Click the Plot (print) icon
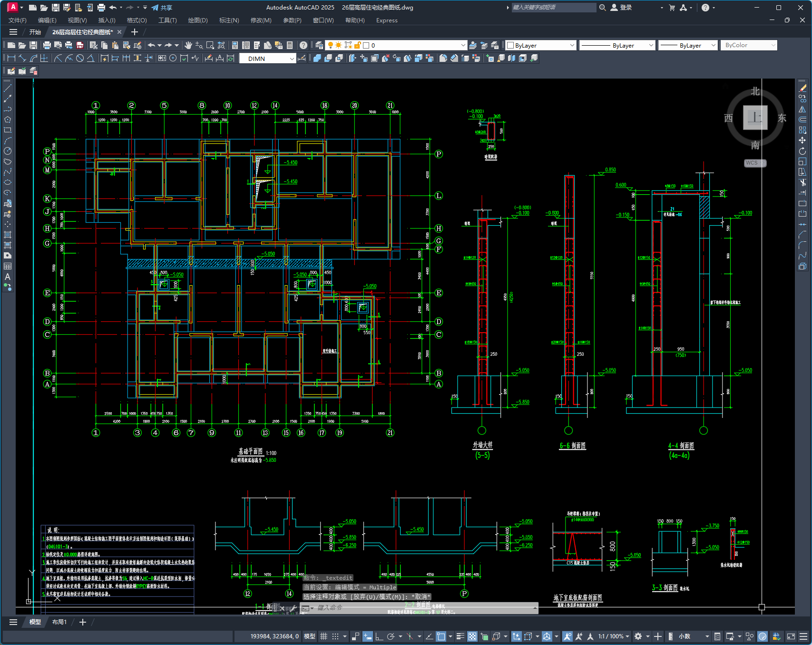Screen dimensions: 812x645 click(47, 45)
